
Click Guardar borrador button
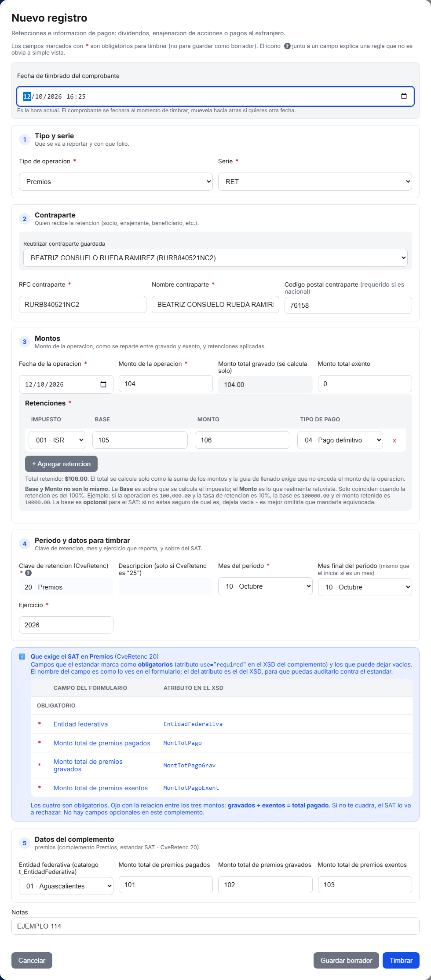346,961
